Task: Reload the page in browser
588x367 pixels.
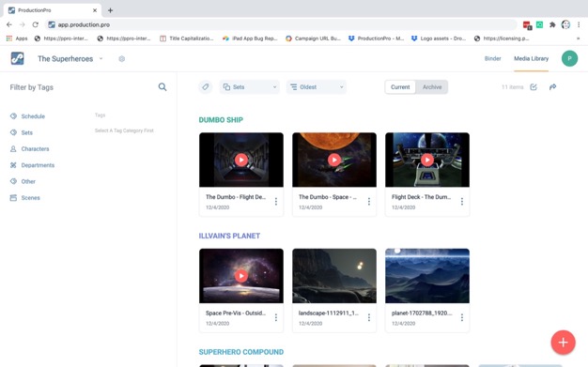Action: pyautogui.click(x=36, y=24)
